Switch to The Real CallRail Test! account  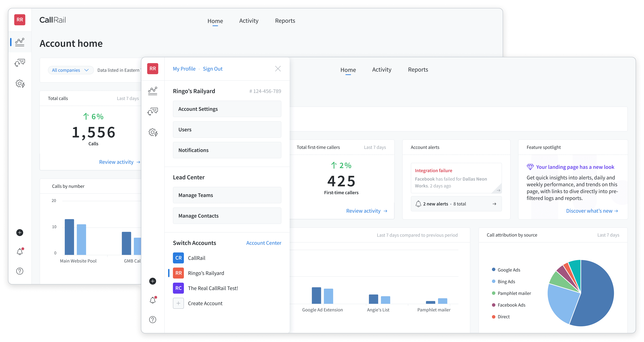pos(213,288)
